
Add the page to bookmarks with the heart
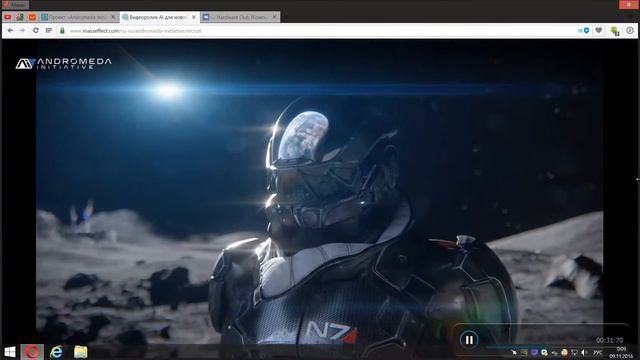pos(599,31)
